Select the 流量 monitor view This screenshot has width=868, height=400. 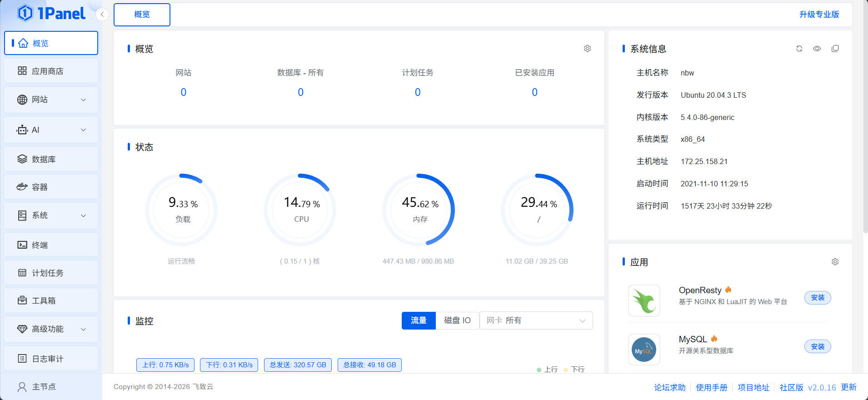[x=419, y=320]
